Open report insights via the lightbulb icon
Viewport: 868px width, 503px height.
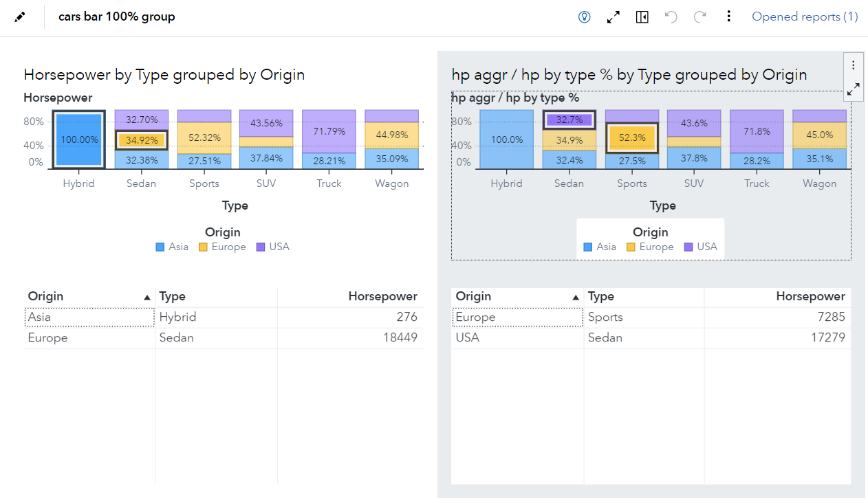click(584, 16)
